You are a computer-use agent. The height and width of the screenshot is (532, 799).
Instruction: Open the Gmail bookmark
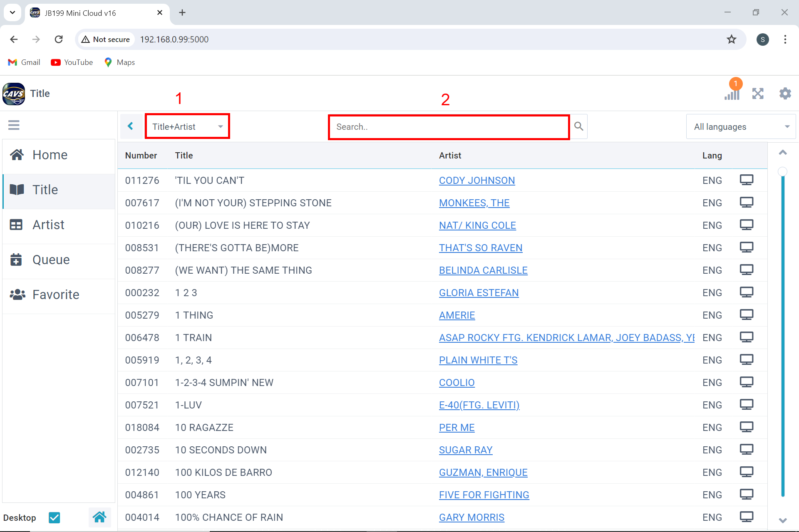click(24, 62)
